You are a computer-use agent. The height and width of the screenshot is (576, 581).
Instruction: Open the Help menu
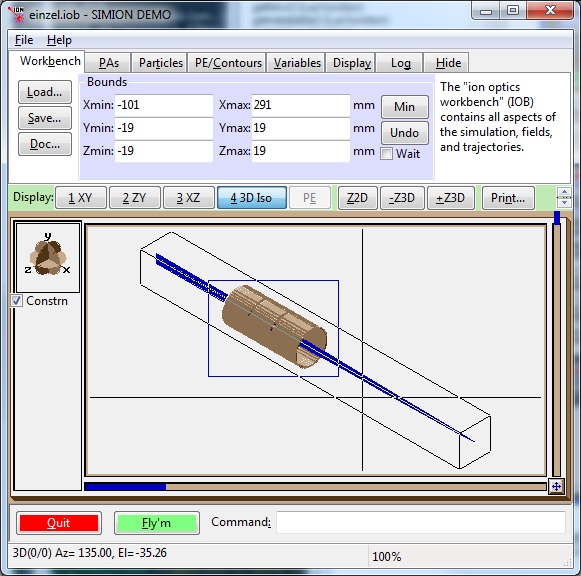coord(59,40)
